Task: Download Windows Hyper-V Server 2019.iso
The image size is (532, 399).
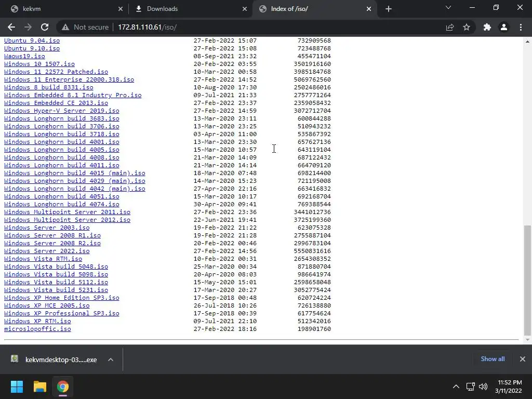Action: click(61, 111)
